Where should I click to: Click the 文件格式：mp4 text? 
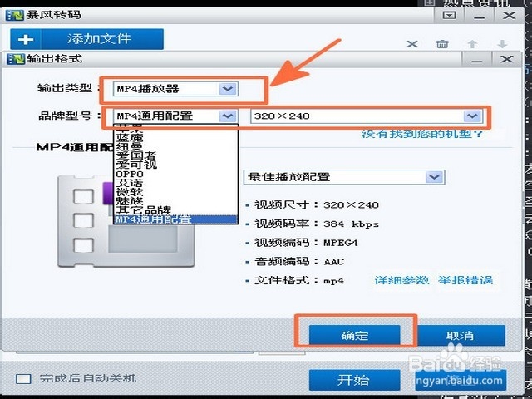[299, 281]
